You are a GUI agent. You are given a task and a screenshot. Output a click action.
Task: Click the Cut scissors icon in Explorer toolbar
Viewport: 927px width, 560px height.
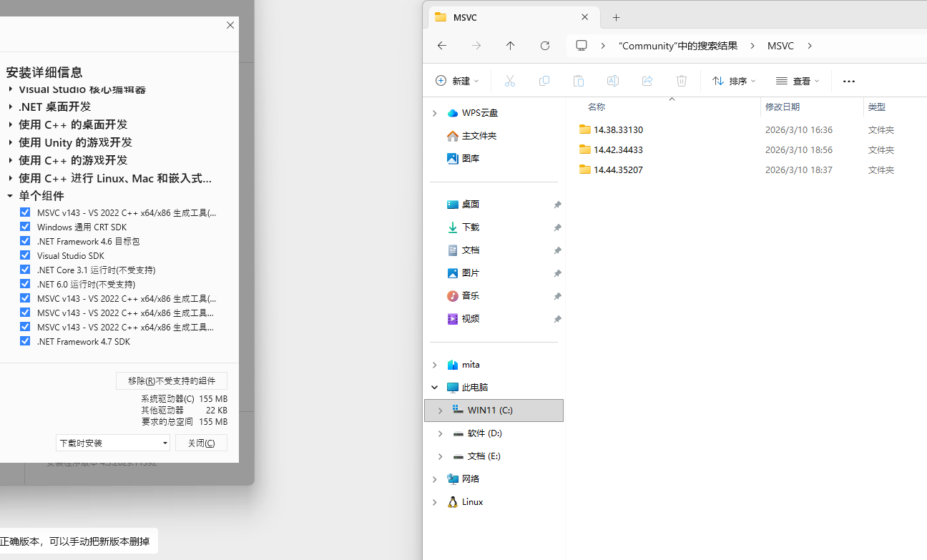point(510,81)
